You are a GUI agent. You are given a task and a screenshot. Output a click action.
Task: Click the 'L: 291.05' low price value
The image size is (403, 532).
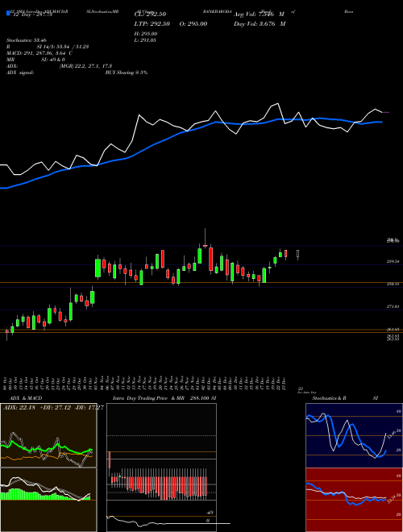pyautogui.click(x=146, y=40)
